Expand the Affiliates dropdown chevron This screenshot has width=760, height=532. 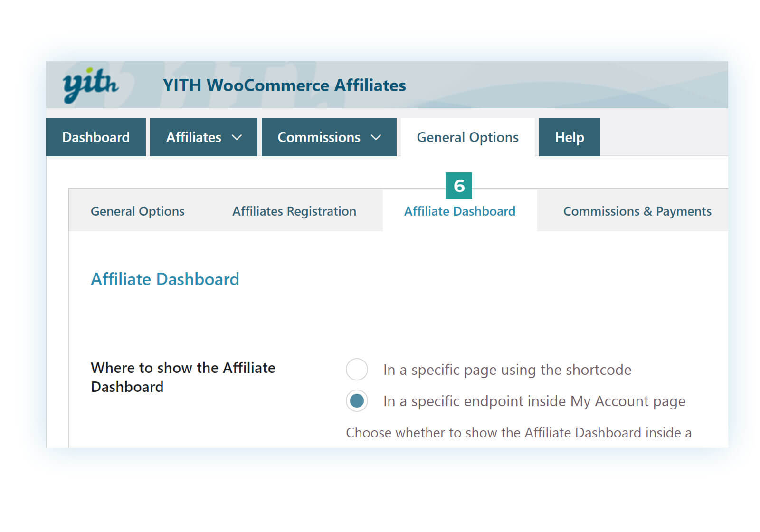[x=237, y=137]
